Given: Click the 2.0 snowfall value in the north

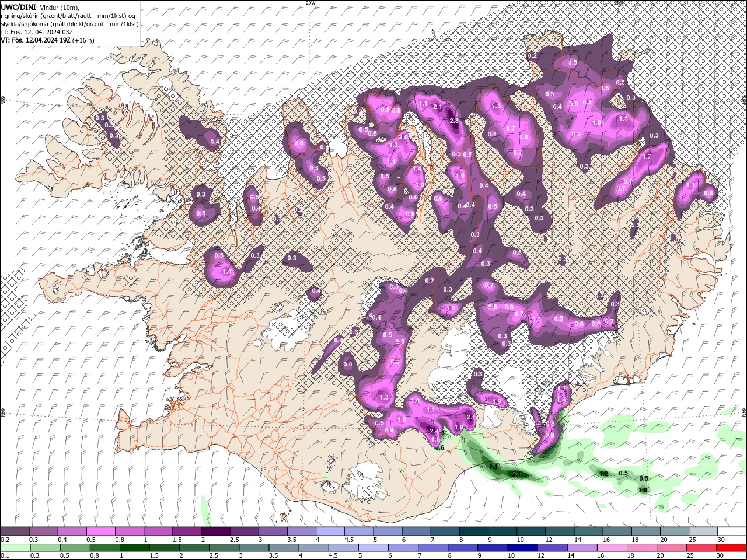Looking at the screenshot, I should tap(403, 136).
